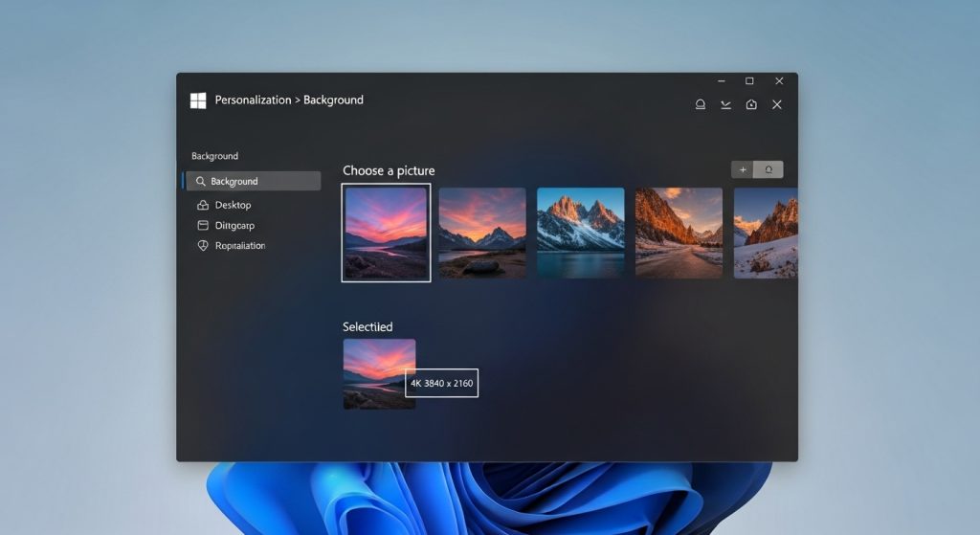Click the Selectiied heading text
This screenshot has width=980, height=535.
click(367, 327)
